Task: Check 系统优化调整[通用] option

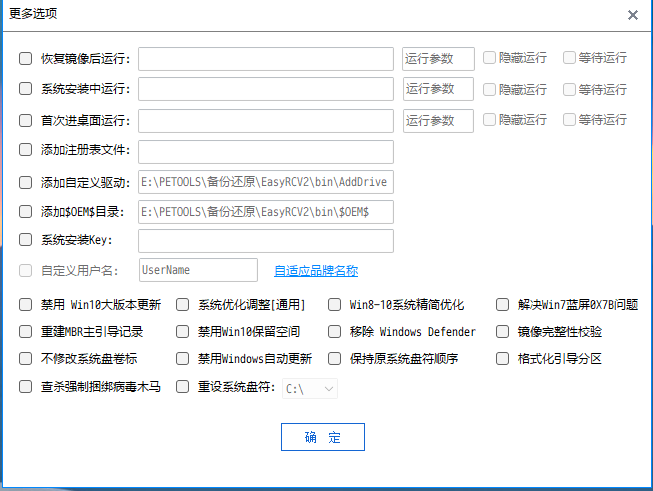Action: point(182,304)
